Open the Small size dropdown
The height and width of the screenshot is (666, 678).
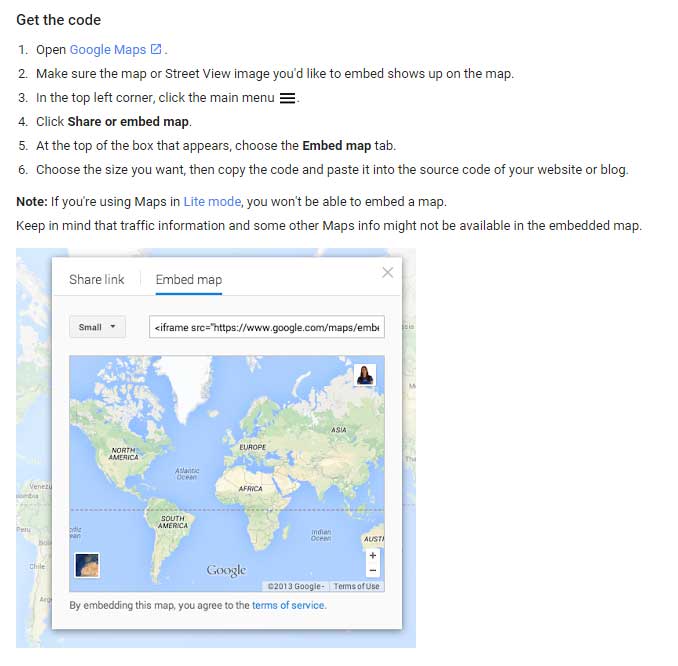(97, 327)
